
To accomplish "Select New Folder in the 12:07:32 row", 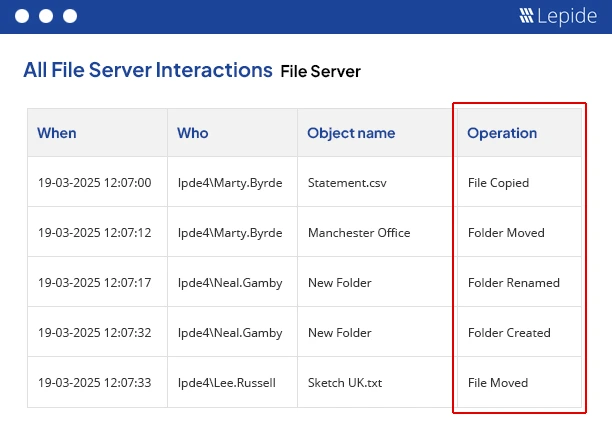I will pos(340,332).
